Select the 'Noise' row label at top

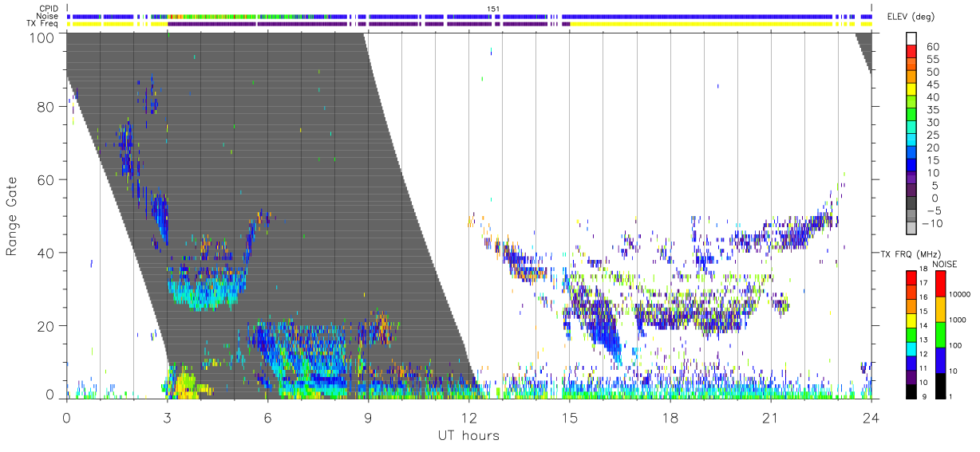[48, 16]
